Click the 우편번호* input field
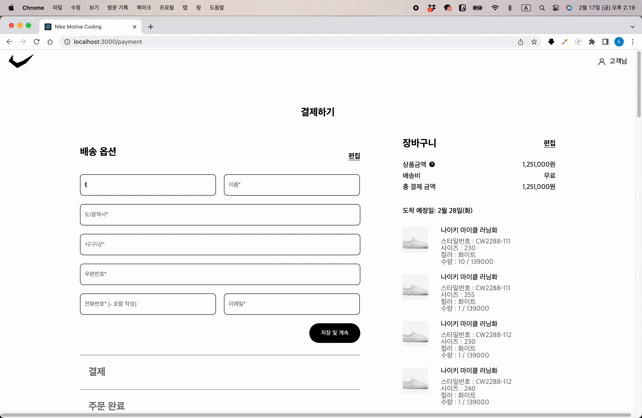The image size is (642, 418). coord(220,274)
